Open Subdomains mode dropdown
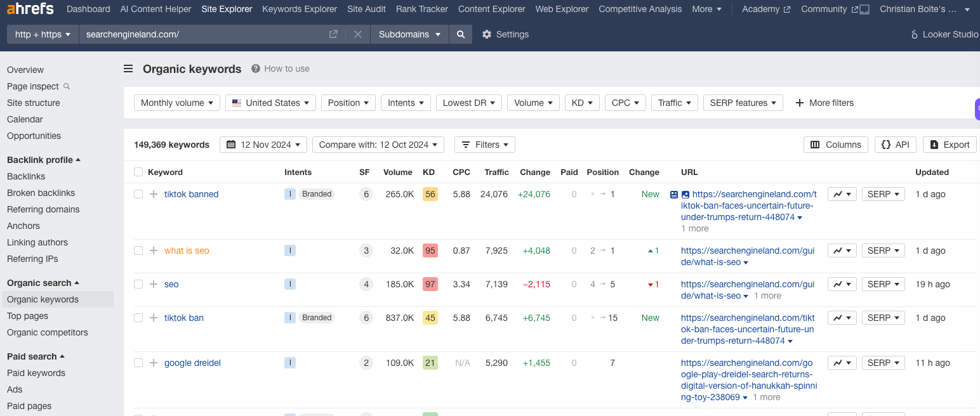 tap(409, 34)
